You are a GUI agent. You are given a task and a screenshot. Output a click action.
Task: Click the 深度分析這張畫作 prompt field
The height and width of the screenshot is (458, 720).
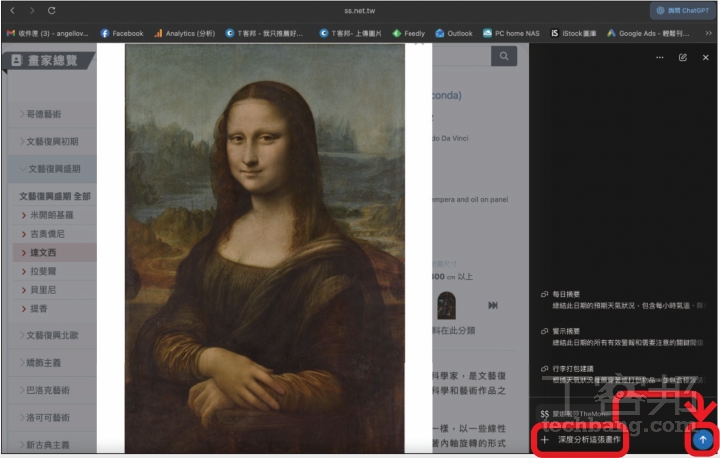click(x=589, y=440)
